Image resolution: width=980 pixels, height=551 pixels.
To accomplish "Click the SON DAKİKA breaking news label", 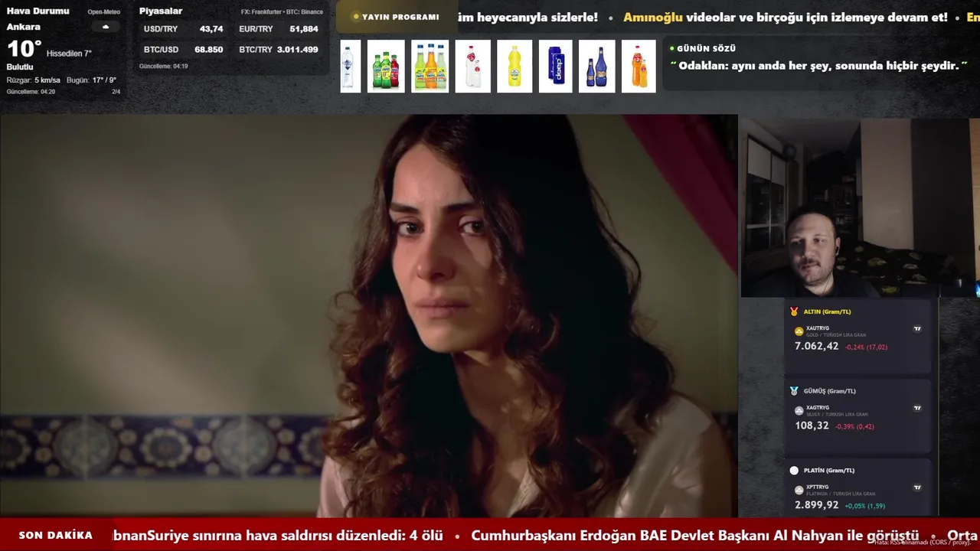I will tap(56, 536).
